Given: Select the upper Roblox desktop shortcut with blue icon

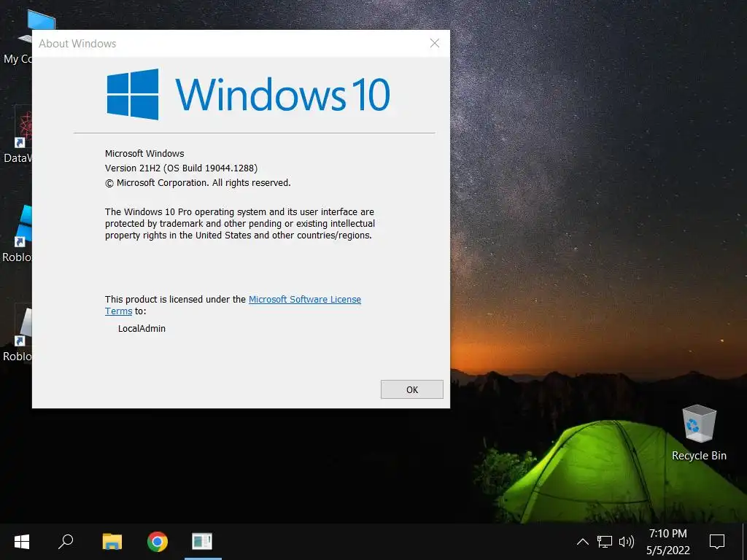Looking at the screenshot, I should click(18, 234).
